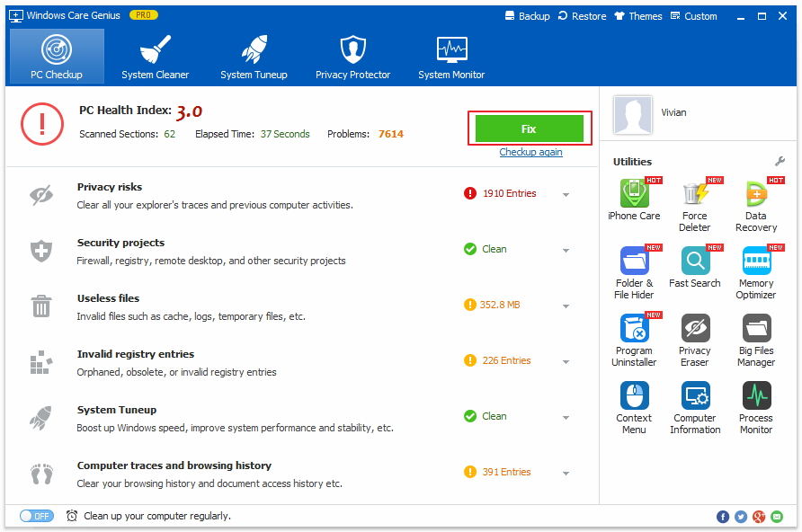Open the System Tuneup tab
Viewport: 802px width, 532px height.
tap(254, 57)
